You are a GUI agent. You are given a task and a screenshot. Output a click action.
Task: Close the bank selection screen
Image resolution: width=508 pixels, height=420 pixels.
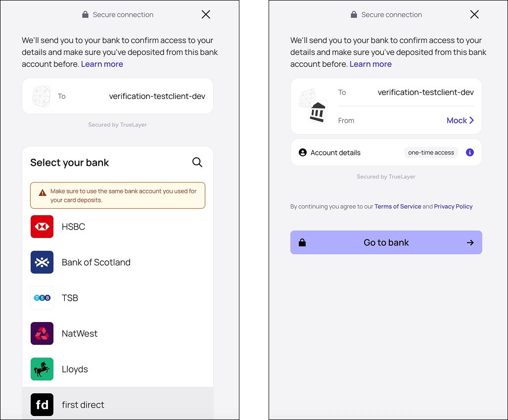point(206,14)
